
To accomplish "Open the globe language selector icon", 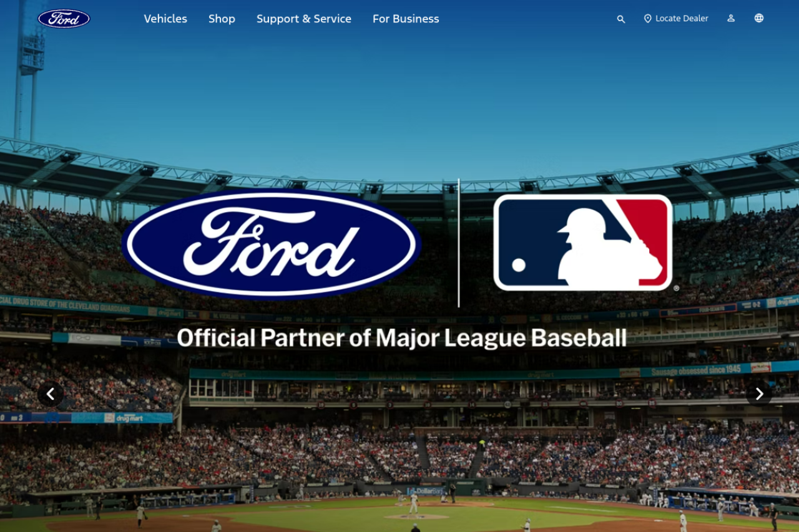I will click(759, 19).
